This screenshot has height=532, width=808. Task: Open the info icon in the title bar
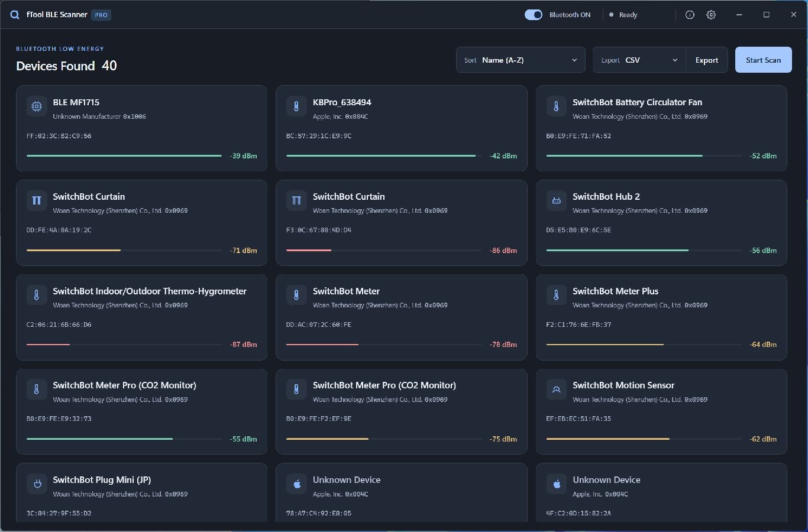[690, 15]
